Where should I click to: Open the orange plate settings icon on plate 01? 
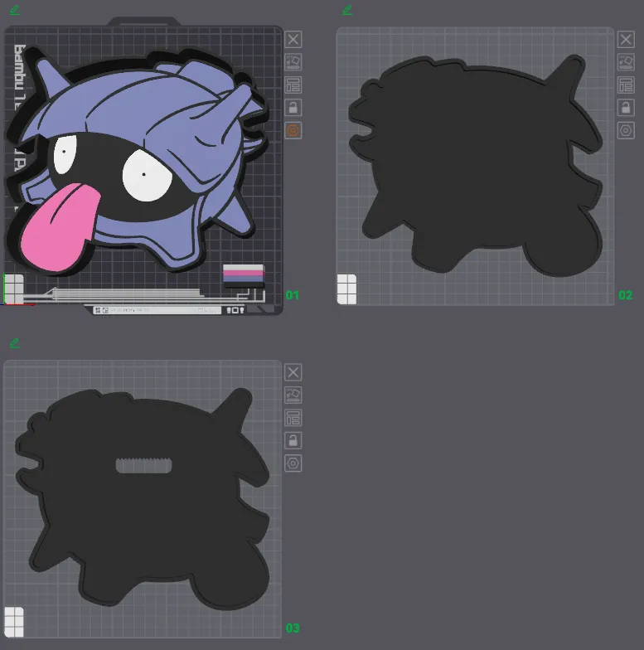pos(293,130)
